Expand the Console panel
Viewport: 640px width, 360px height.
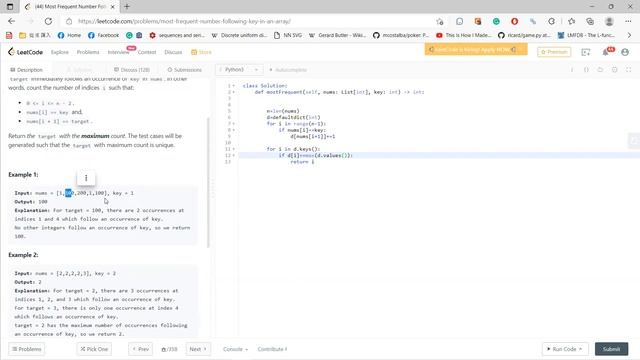tap(235, 349)
